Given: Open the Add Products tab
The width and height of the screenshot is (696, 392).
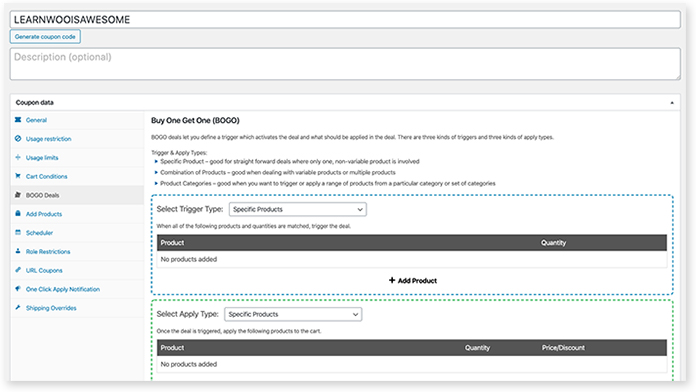Looking at the screenshot, I should click(77, 214).
